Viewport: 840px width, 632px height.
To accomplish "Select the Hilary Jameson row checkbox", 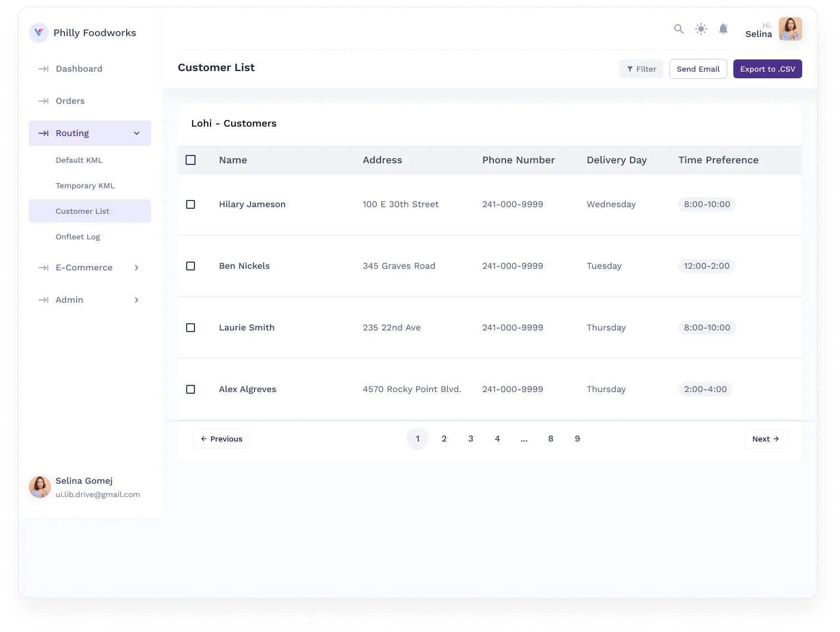I will coord(191,204).
